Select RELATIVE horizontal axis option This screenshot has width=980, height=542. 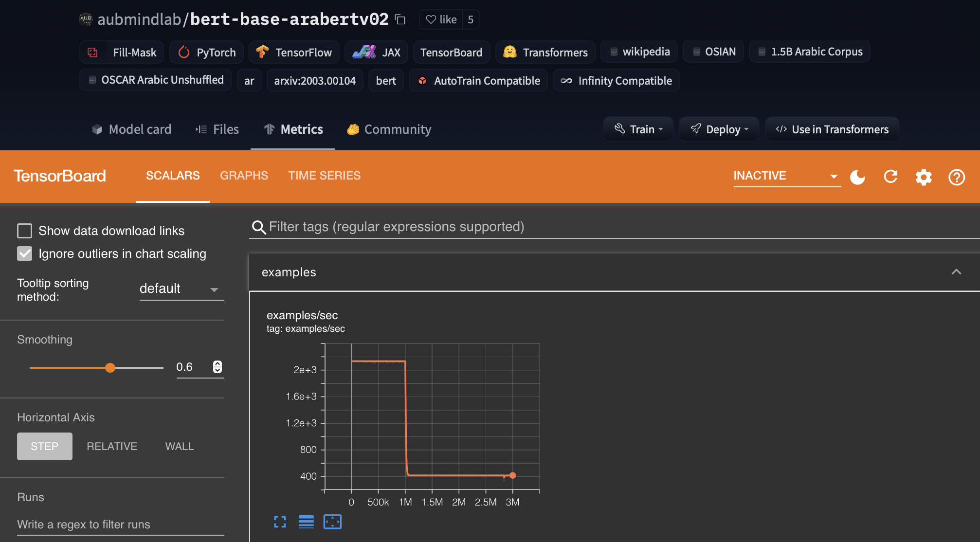(112, 446)
